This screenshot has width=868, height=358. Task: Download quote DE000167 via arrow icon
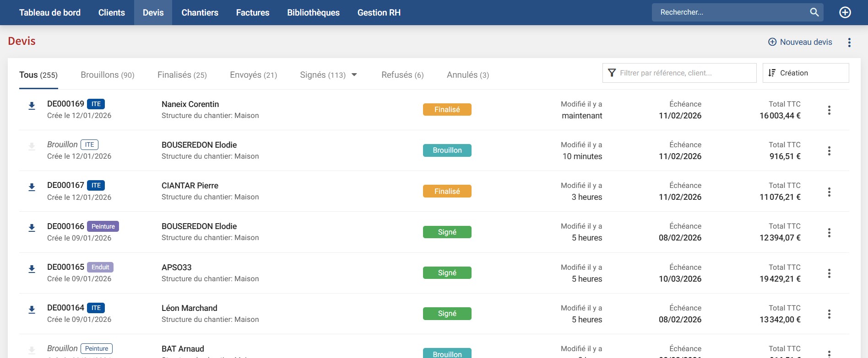pos(32,187)
